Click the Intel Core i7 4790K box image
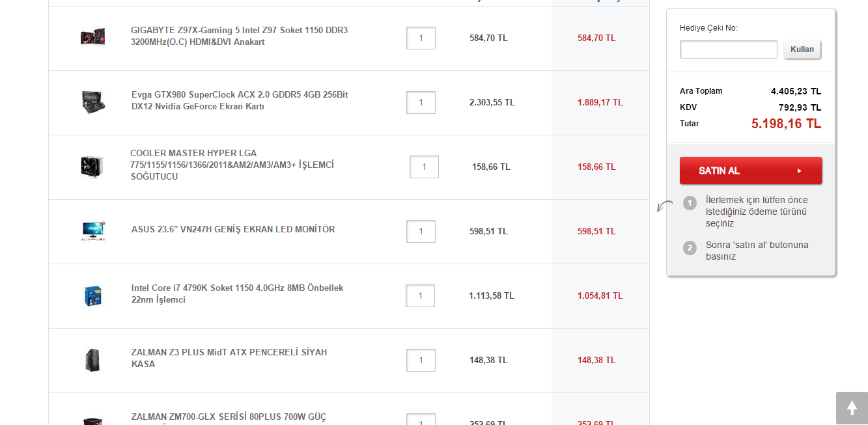 point(92,295)
